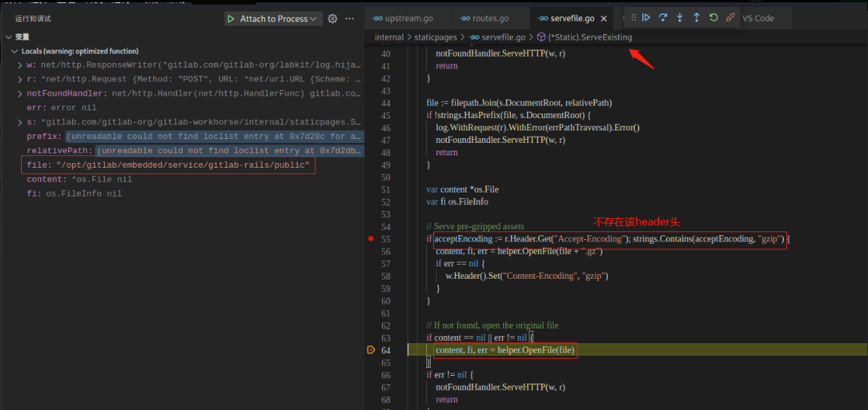Screen dimensions: 868x410
Task: Select the fi: os.FileInfo nil row
Action: (182, 193)
